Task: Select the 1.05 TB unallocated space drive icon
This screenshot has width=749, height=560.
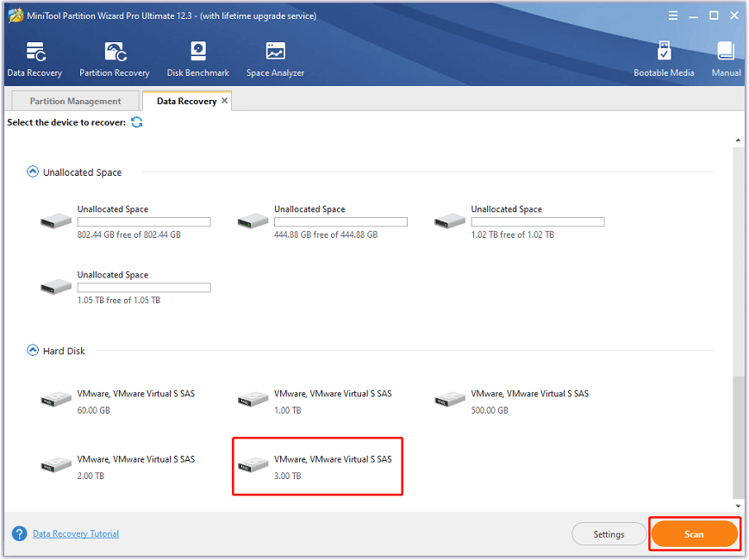Action: click(56, 286)
